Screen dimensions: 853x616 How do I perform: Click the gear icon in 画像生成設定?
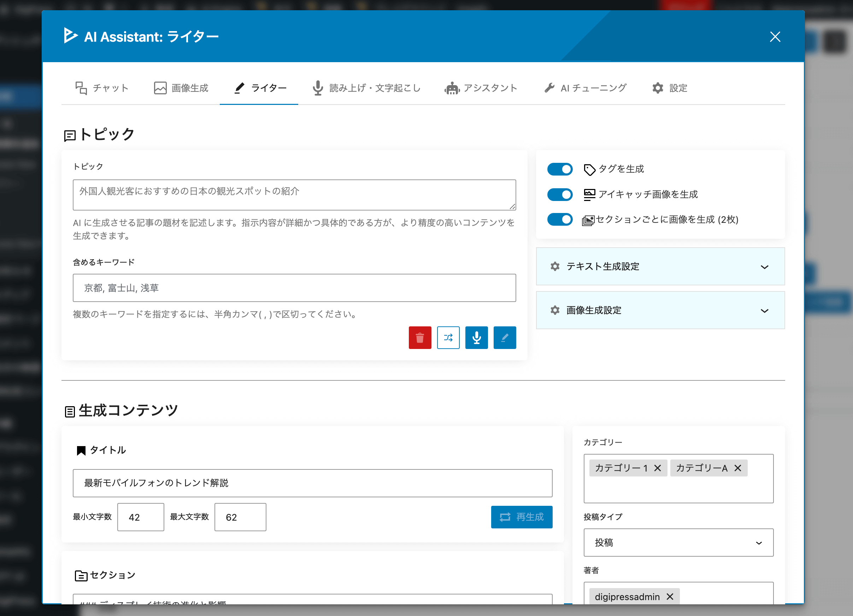pos(555,310)
